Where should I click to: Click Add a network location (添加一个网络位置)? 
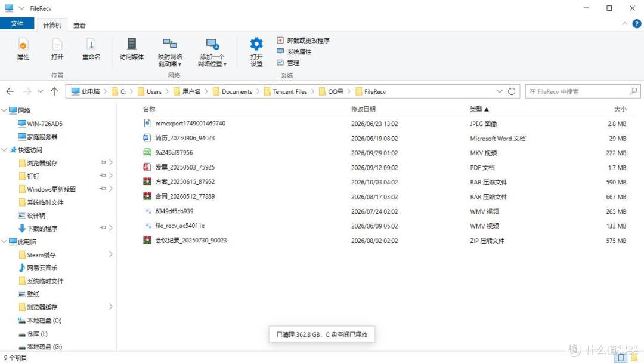point(212,52)
